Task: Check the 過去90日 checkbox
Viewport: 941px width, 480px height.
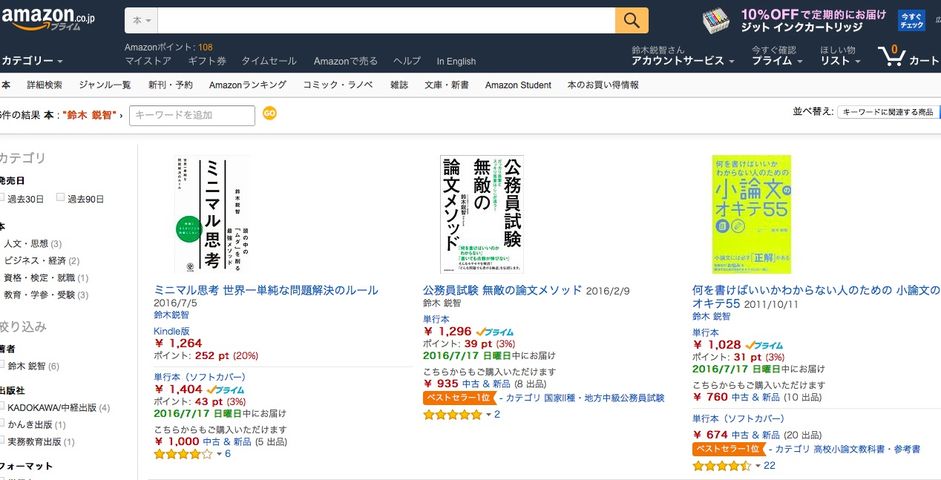Action: coord(60,197)
